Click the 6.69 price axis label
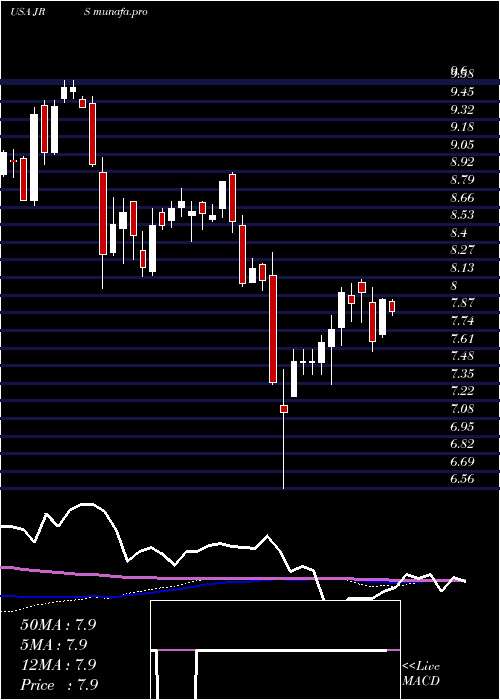 (462, 461)
